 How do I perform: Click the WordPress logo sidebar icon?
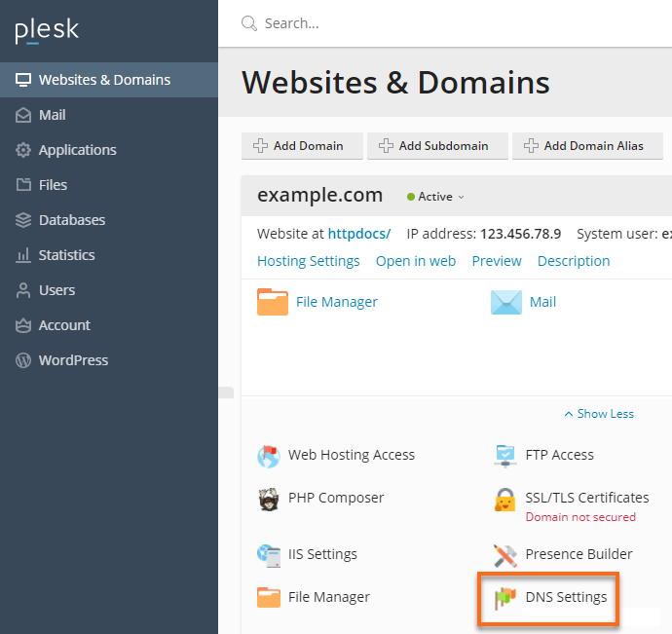point(23,360)
